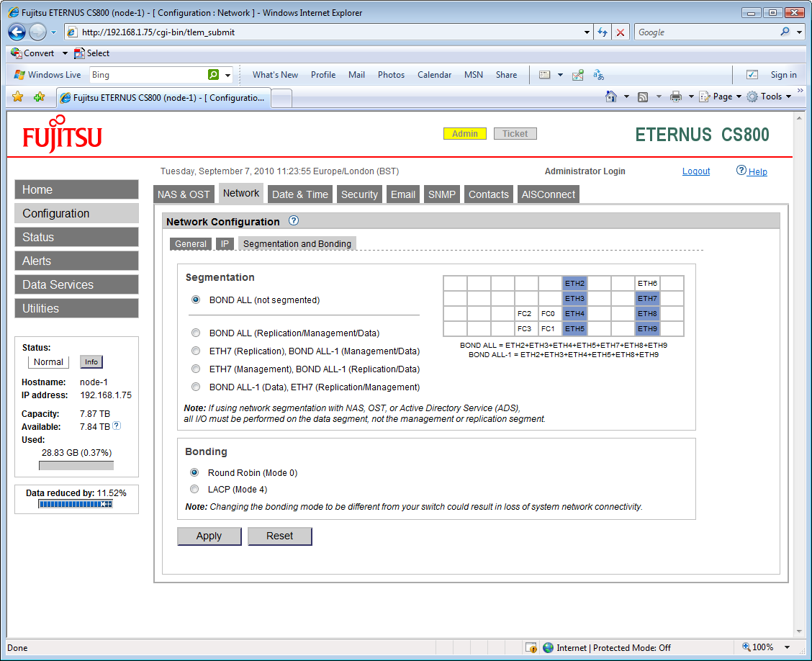Click the Logout link
The width and height of the screenshot is (812, 661).
[696, 171]
